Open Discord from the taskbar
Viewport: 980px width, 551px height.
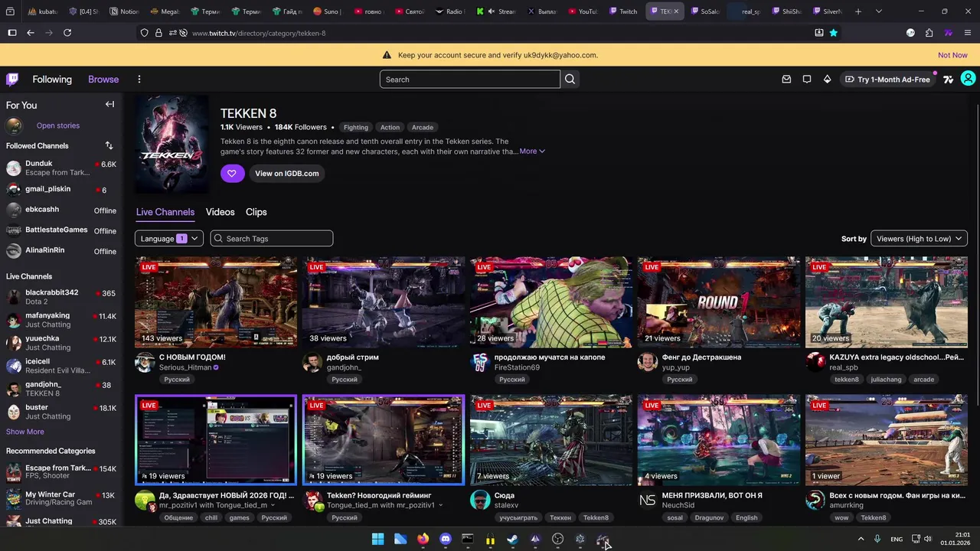[x=446, y=540]
